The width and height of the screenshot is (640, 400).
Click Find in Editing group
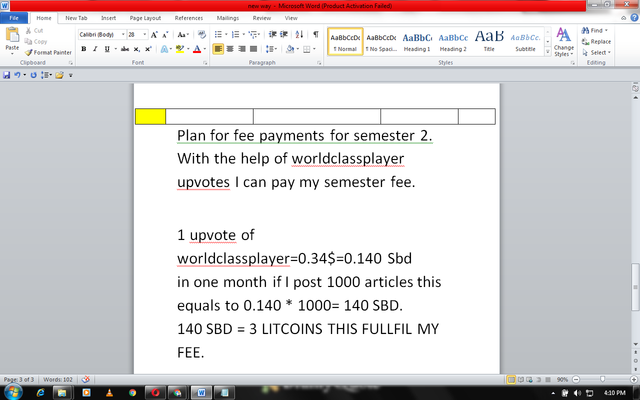coord(594,31)
